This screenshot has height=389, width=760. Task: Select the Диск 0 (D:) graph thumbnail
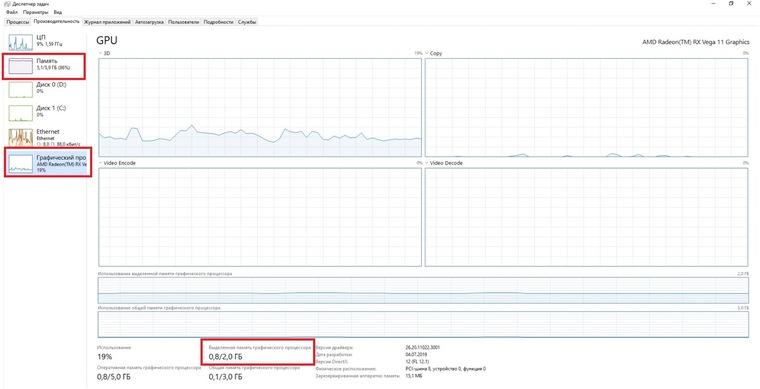click(x=20, y=89)
